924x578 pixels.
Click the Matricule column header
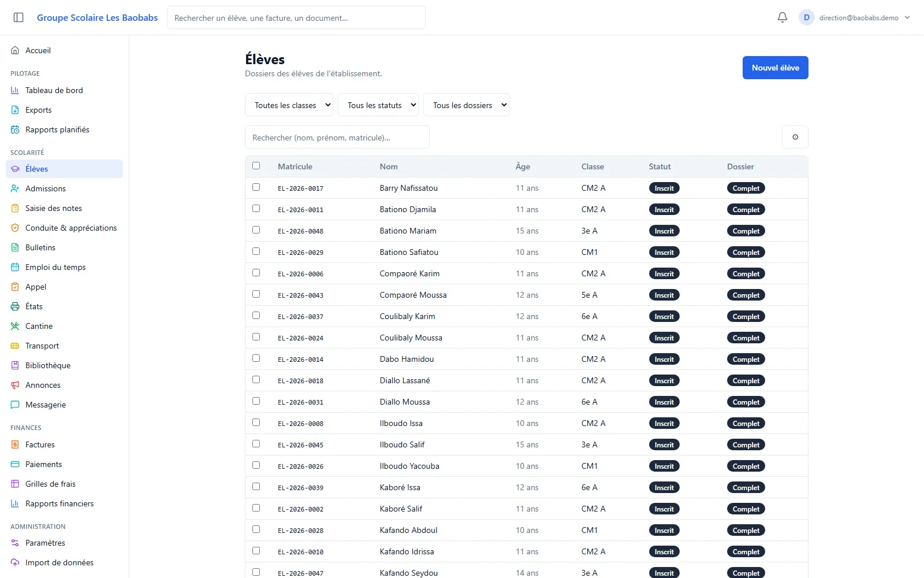tap(295, 166)
